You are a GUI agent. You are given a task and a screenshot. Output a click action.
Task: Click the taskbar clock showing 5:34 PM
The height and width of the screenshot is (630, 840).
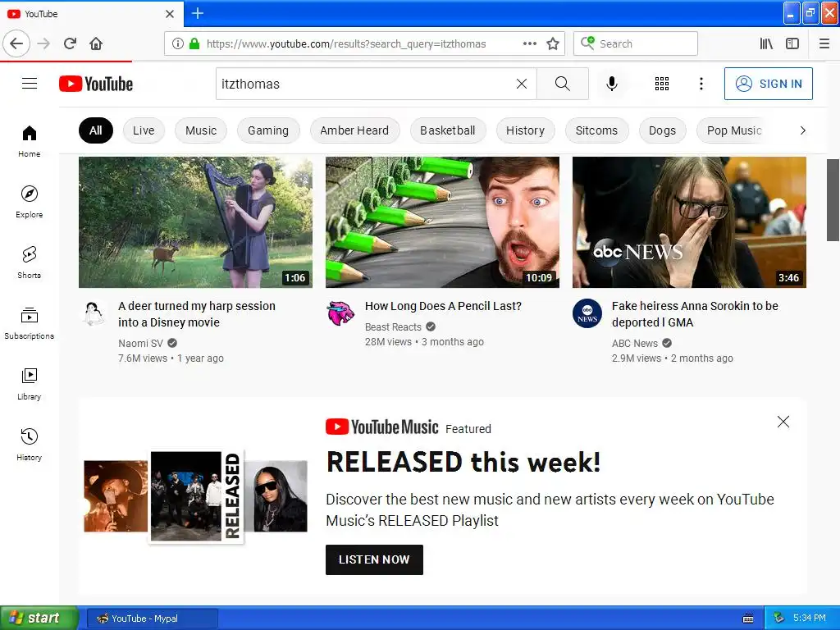(x=810, y=618)
